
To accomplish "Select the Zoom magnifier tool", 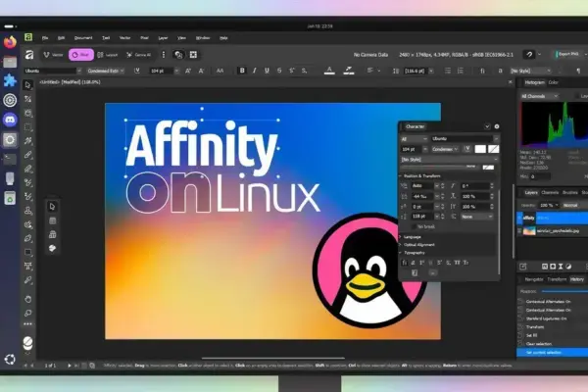I will pyautogui.click(x=27, y=313).
